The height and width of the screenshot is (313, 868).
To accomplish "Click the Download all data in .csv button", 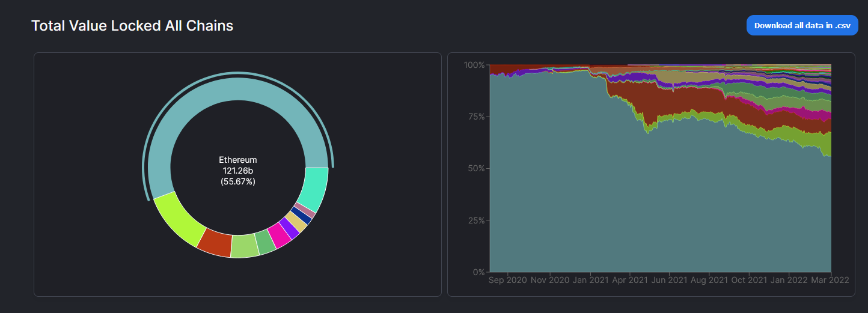I will click(802, 25).
